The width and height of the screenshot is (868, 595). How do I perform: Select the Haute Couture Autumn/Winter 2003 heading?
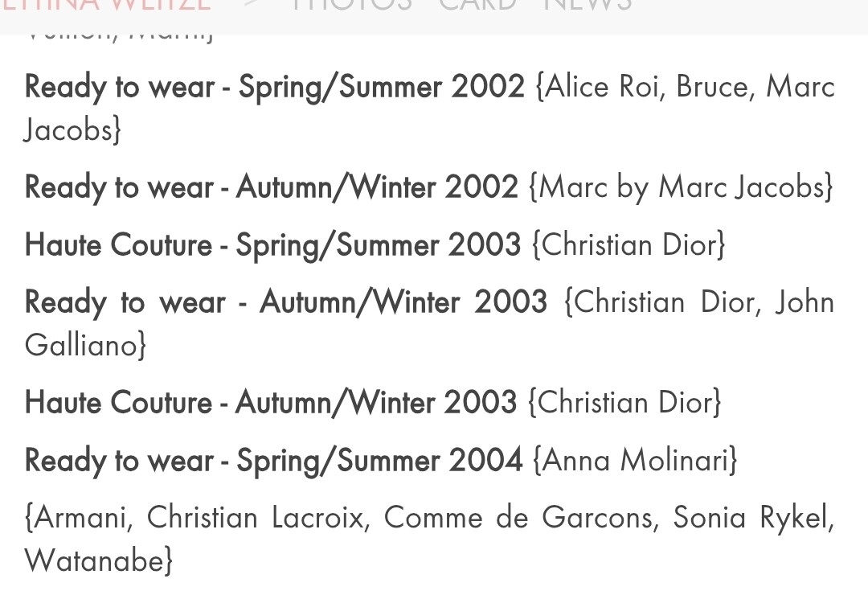271,401
